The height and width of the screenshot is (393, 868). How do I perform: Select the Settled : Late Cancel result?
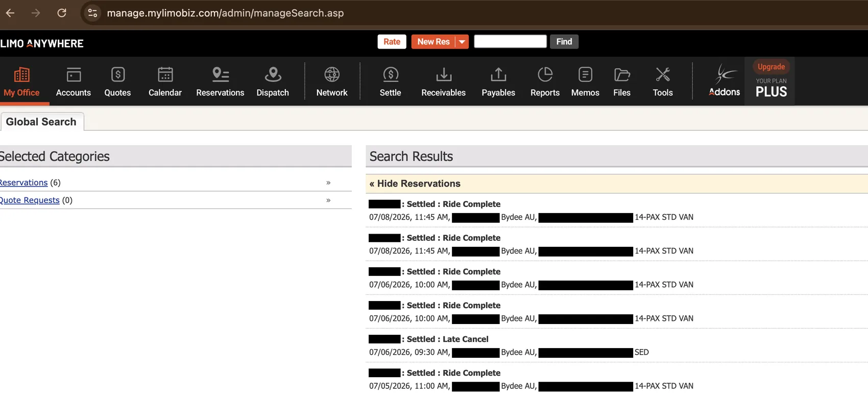(447, 339)
